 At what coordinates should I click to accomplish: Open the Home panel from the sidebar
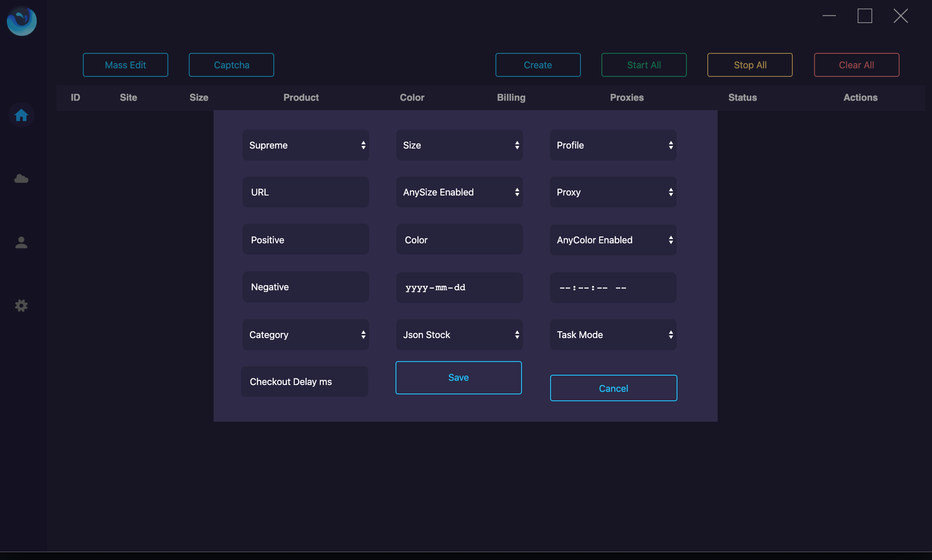point(21,115)
